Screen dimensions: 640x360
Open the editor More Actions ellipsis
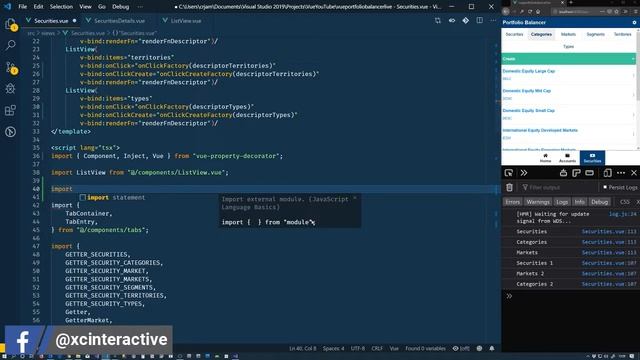click(493, 20)
